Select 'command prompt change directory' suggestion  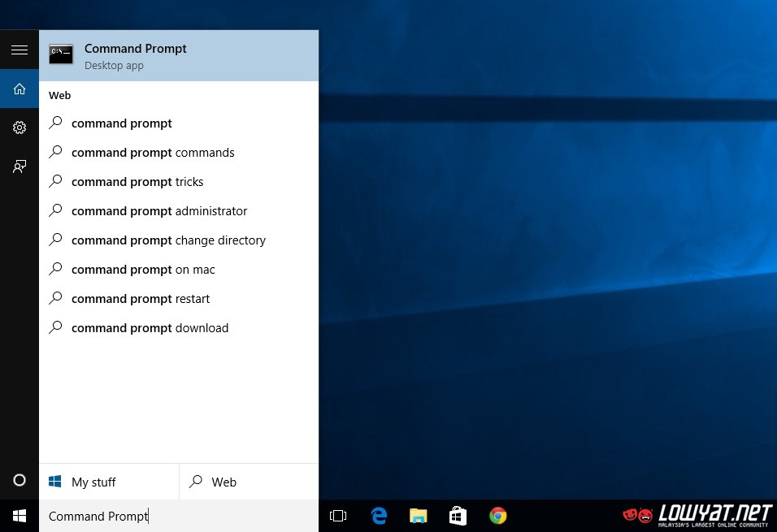[x=168, y=240]
